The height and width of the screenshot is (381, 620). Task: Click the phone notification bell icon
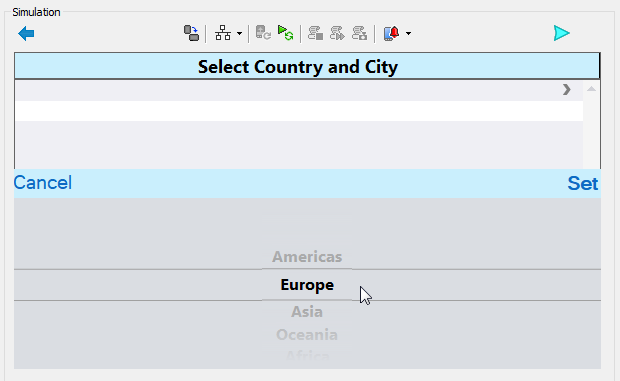(x=391, y=33)
